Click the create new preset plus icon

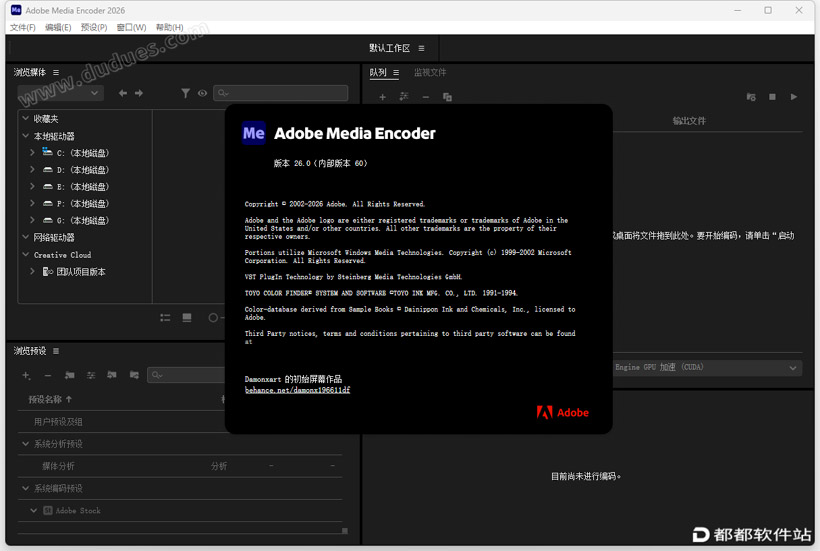[26, 375]
